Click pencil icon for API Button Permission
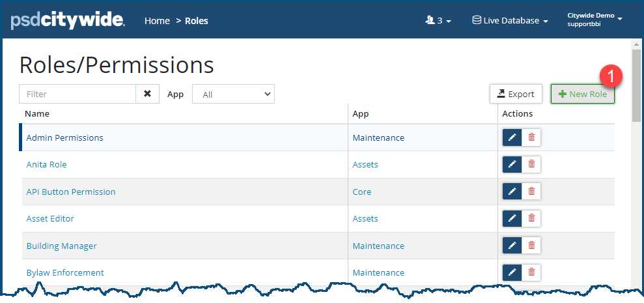Viewport: 644px width, 303px height. point(512,192)
